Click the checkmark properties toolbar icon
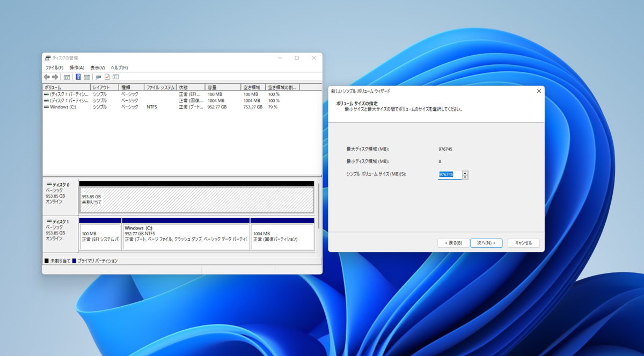This screenshot has width=644, height=356. [x=107, y=77]
